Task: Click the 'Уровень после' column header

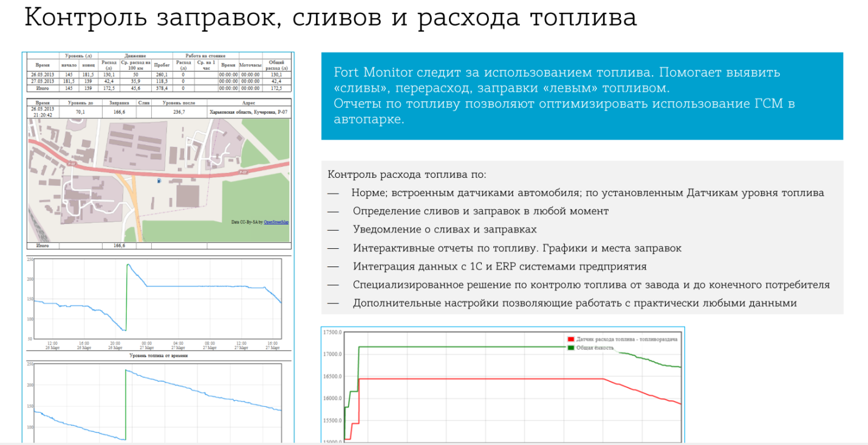Action: [x=179, y=103]
